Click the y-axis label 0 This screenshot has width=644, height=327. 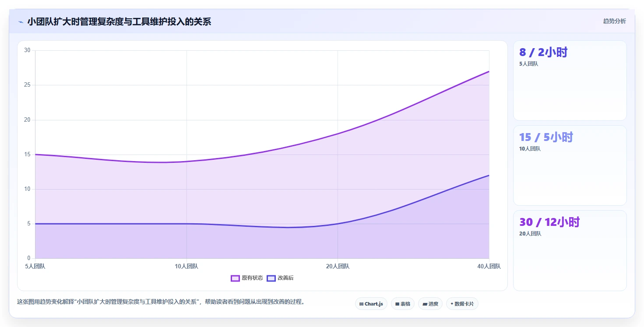tap(28, 258)
